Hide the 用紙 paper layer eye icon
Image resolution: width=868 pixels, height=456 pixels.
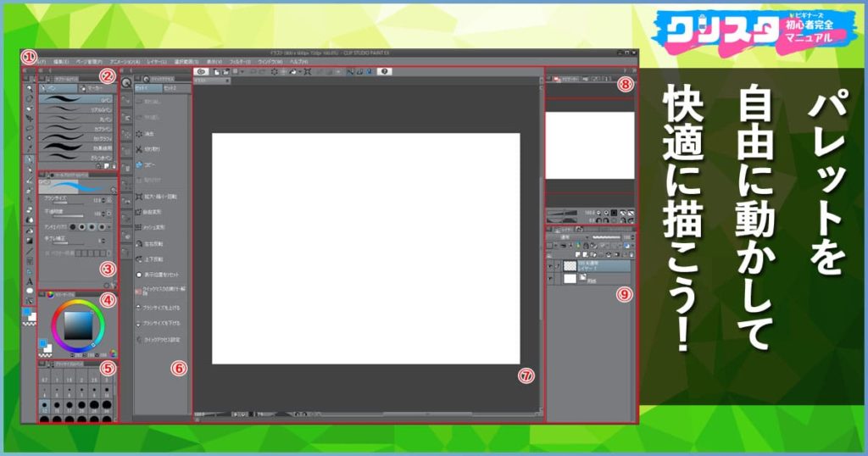click(x=550, y=280)
